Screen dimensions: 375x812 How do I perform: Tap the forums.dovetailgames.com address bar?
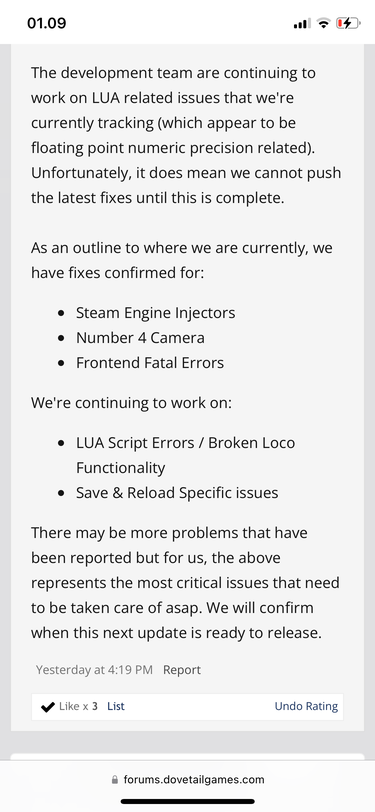[188, 779]
